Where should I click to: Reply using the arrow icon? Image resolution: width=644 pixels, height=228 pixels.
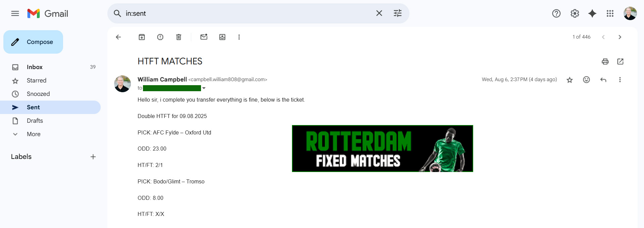pos(603,79)
